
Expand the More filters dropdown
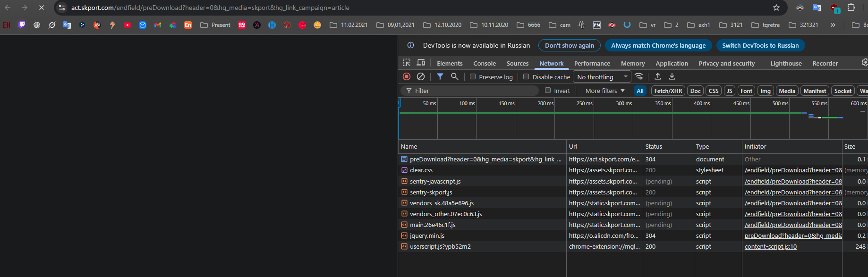pyautogui.click(x=604, y=91)
